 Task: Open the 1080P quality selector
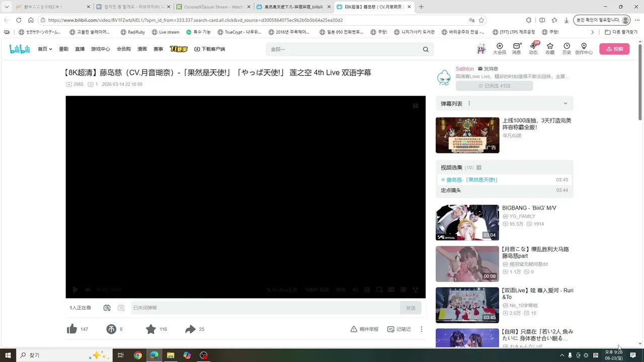coord(317,290)
